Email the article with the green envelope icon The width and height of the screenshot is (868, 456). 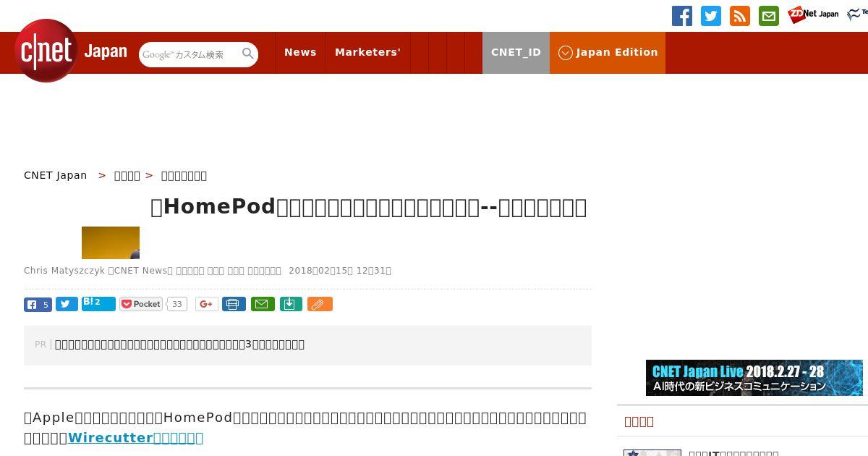[x=263, y=304]
